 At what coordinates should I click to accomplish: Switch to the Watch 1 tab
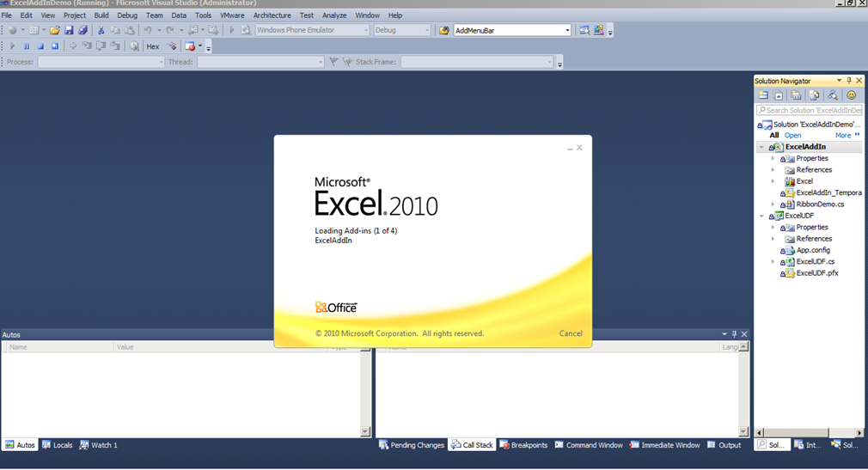[99, 445]
